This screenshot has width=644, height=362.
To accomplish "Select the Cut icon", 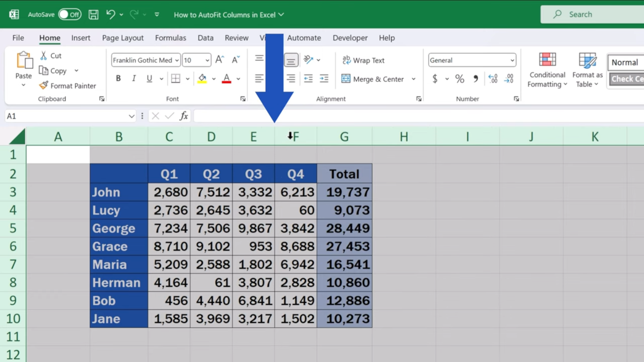I will tap(44, 55).
